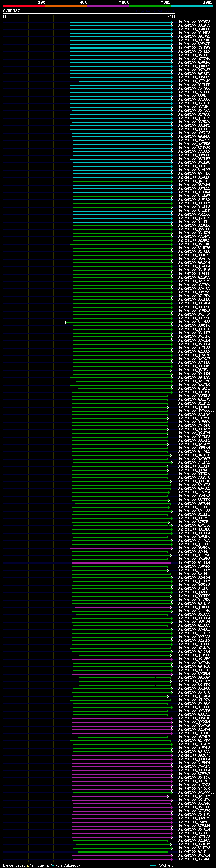This screenshot has height=868, width=216.
Task: Click the cyan ~100% identity legend segment
Action: (x=191, y=6)
